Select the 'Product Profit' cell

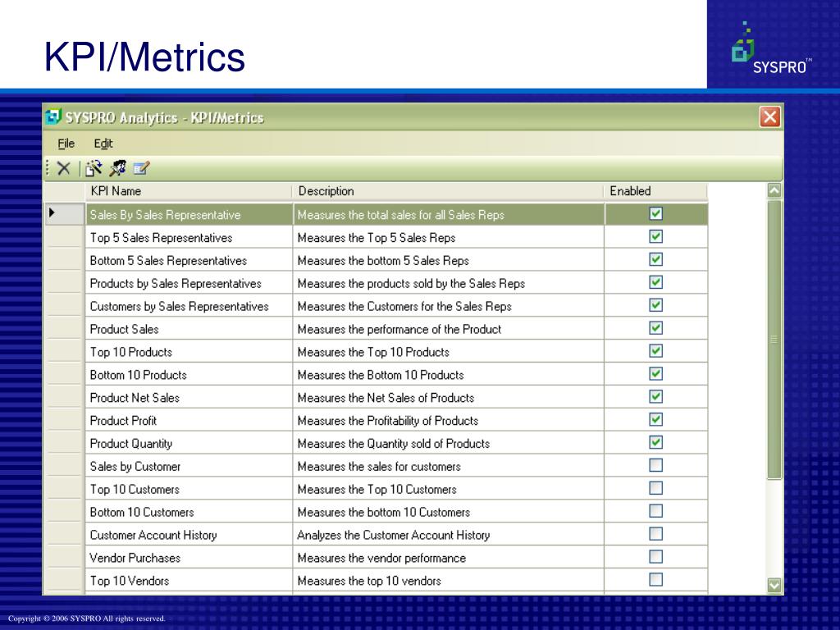click(x=189, y=421)
